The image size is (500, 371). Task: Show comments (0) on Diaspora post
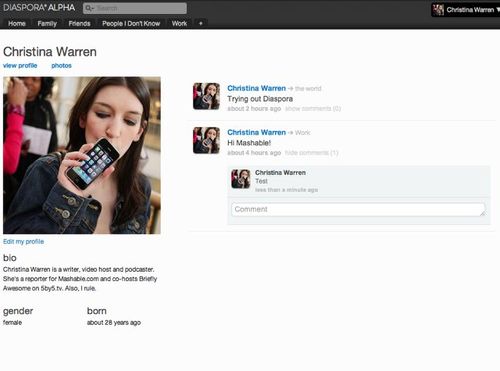tap(313, 109)
